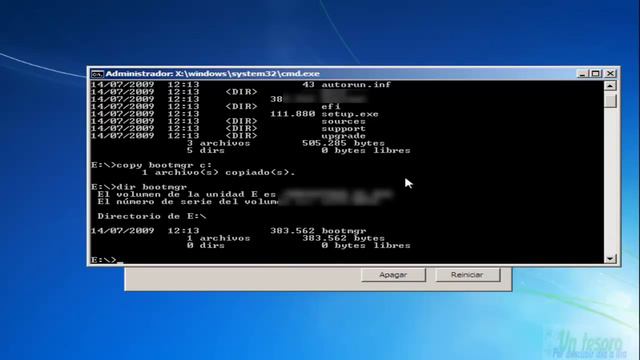Click the setup.exe file name

tap(350, 114)
